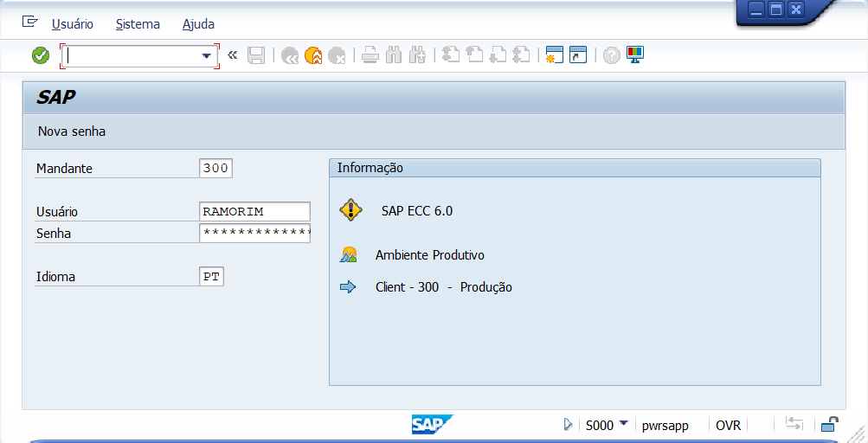Click the Senha password field

click(254, 233)
